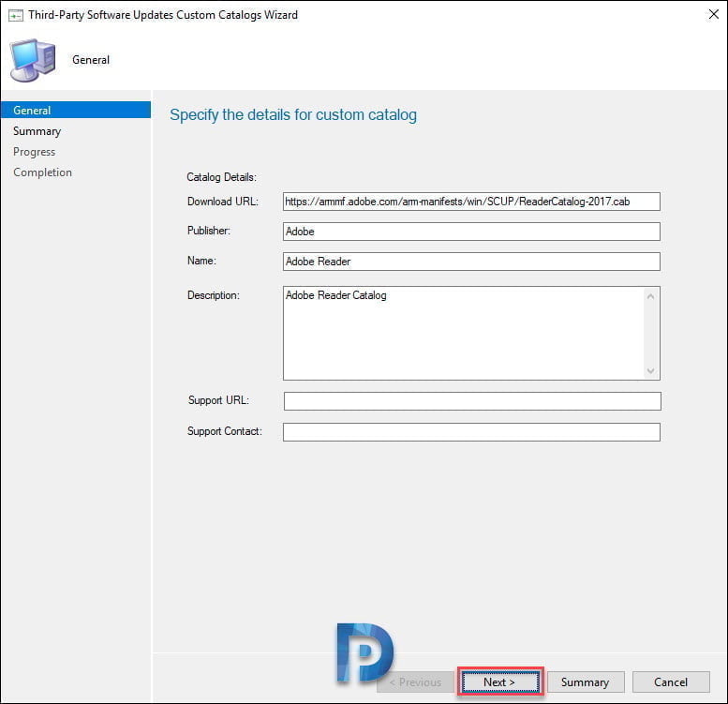Click the Catalog Details label
This screenshot has width=728, height=704.
click(221, 177)
